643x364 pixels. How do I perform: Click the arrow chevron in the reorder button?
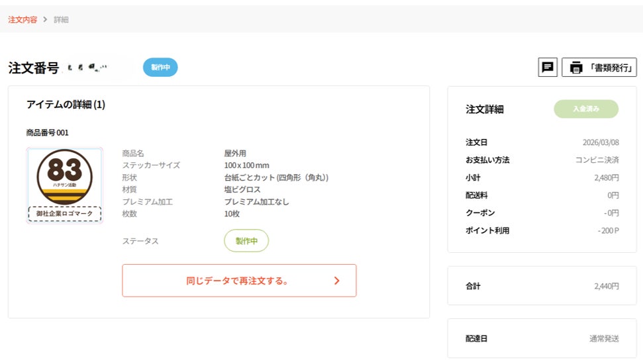(x=336, y=281)
